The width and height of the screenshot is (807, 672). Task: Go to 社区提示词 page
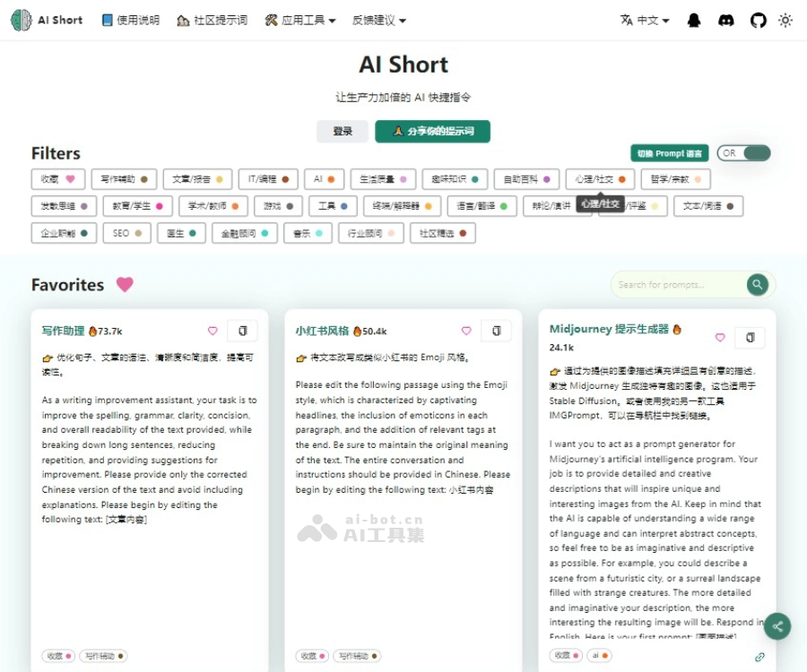tap(212, 19)
